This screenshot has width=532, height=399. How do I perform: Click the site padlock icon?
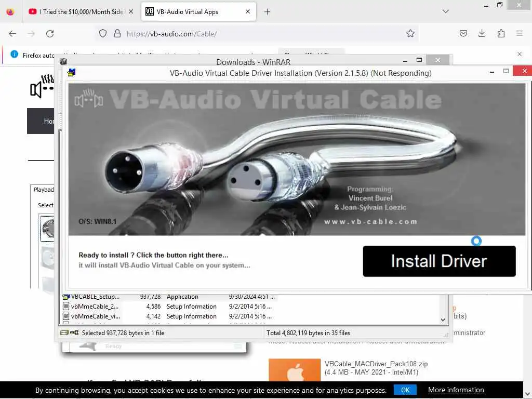tap(117, 33)
